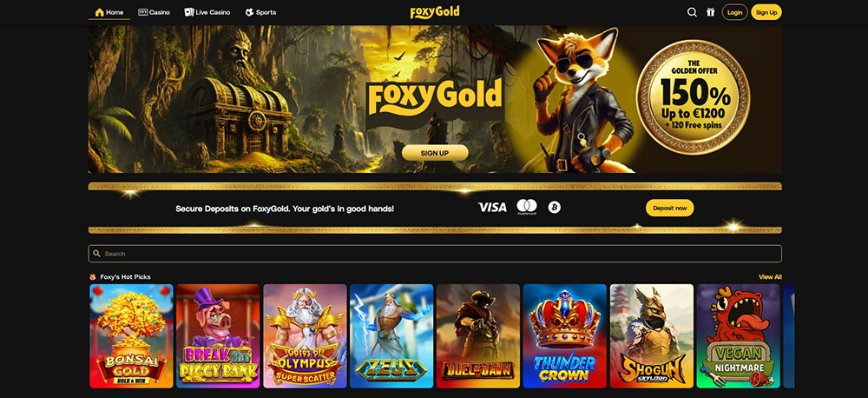This screenshot has width=868, height=398.
Task: Click the Deposit now button
Action: (x=669, y=208)
